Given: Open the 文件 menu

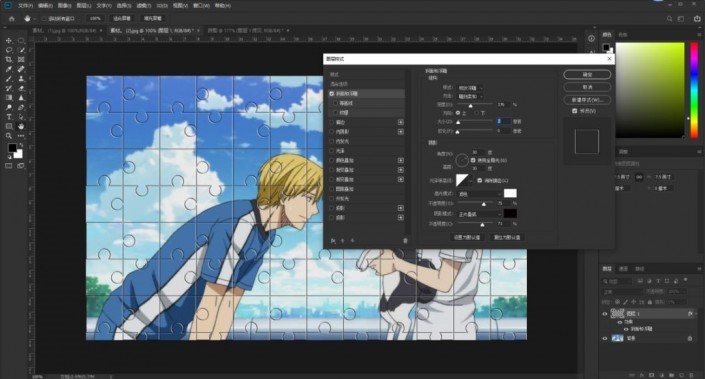Looking at the screenshot, I should pyautogui.click(x=25, y=6).
